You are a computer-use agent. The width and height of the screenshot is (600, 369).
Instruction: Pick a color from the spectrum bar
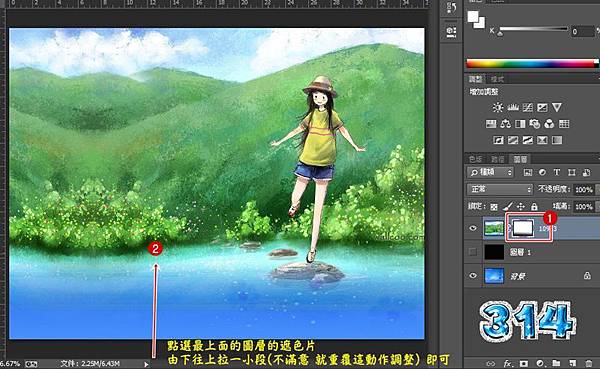(x=532, y=64)
